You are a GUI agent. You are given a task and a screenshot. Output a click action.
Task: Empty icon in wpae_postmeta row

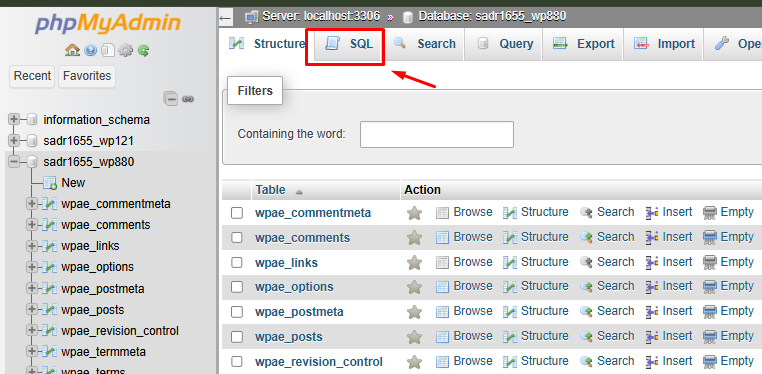[710, 312]
